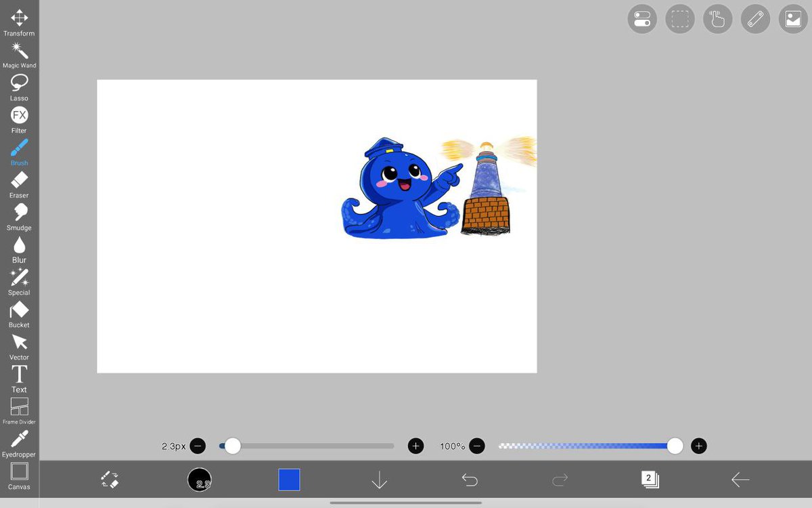Undo the last action

[x=470, y=480]
